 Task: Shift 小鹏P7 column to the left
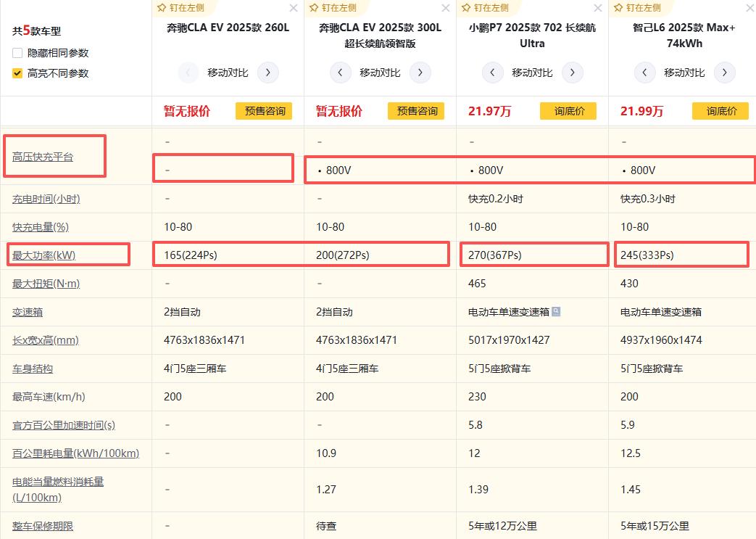click(x=493, y=73)
